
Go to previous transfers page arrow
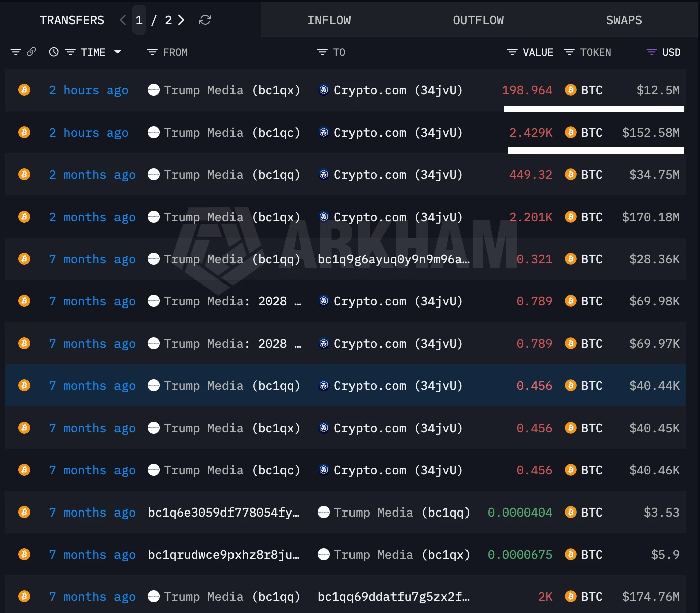(x=123, y=20)
